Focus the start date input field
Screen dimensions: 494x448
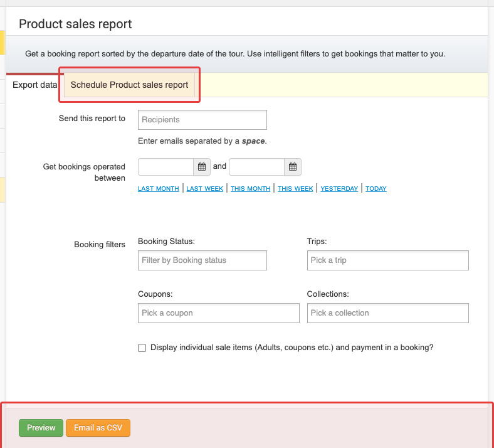pyautogui.click(x=166, y=167)
